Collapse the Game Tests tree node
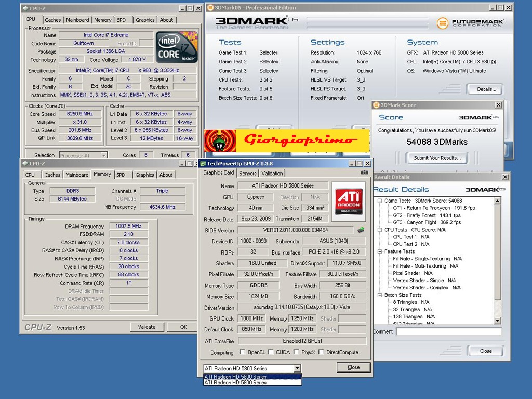This screenshot has width=532, height=399. 380,201
